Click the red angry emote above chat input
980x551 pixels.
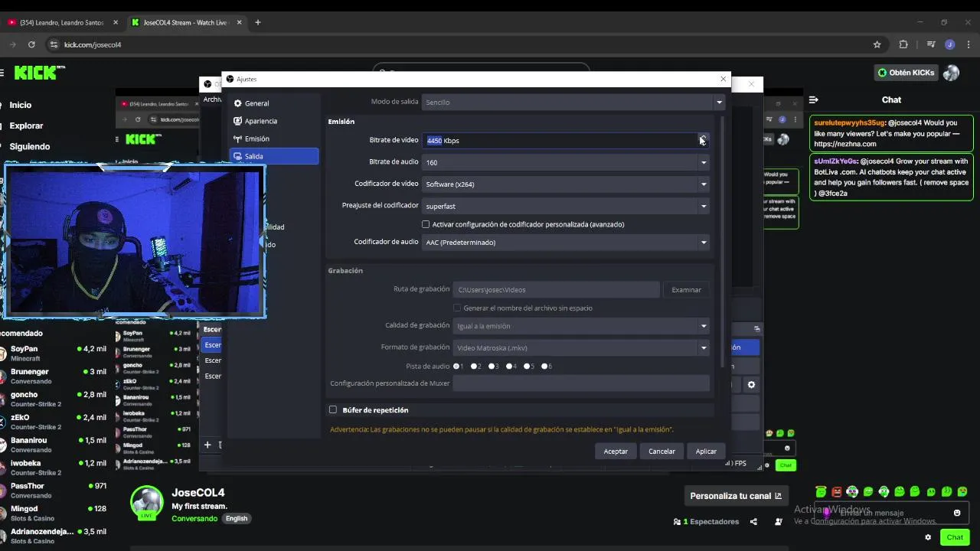(837, 492)
